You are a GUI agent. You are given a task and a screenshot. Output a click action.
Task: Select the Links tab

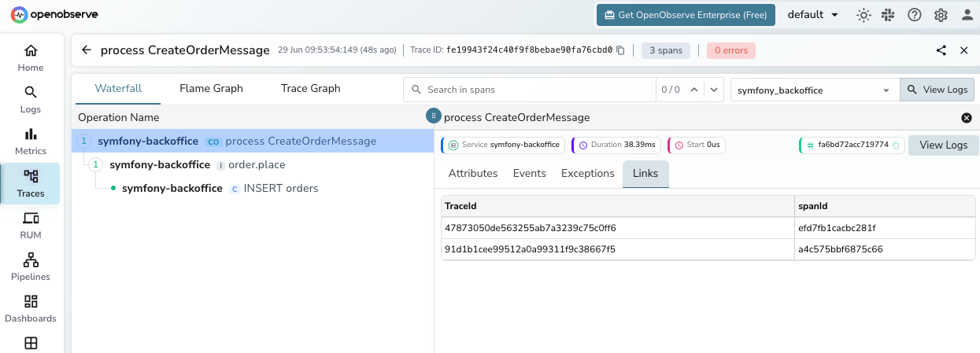(x=645, y=174)
